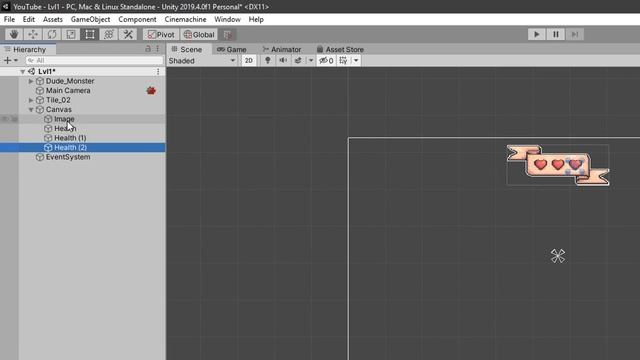The height and width of the screenshot is (360, 640).
Task: Open the Assets menu
Action: pos(53,19)
